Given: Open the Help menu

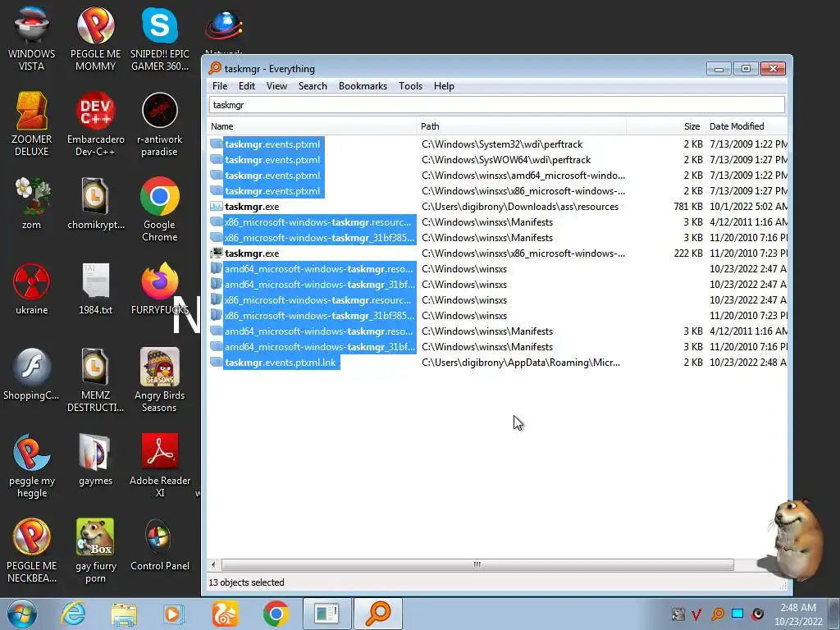Looking at the screenshot, I should tap(444, 86).
